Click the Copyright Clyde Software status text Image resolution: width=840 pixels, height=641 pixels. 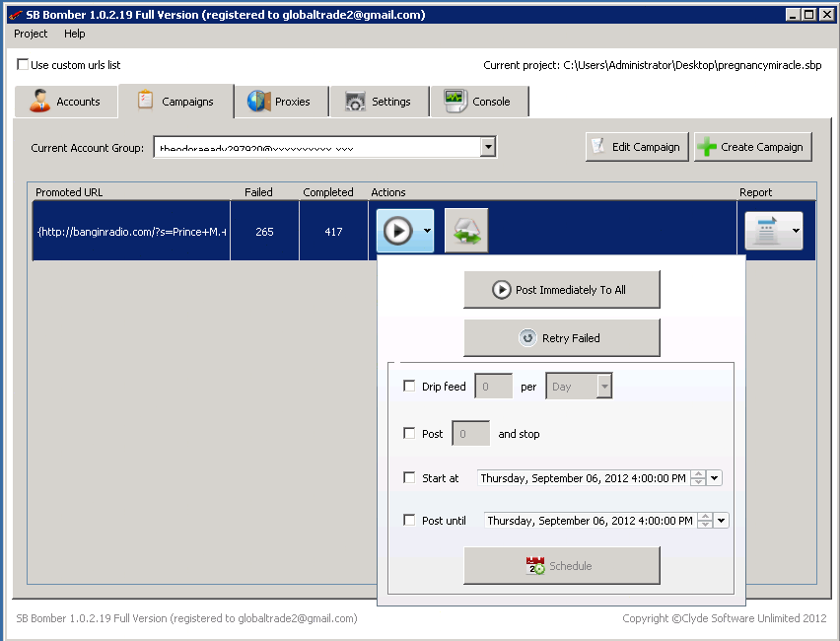[x=725, y=618]
